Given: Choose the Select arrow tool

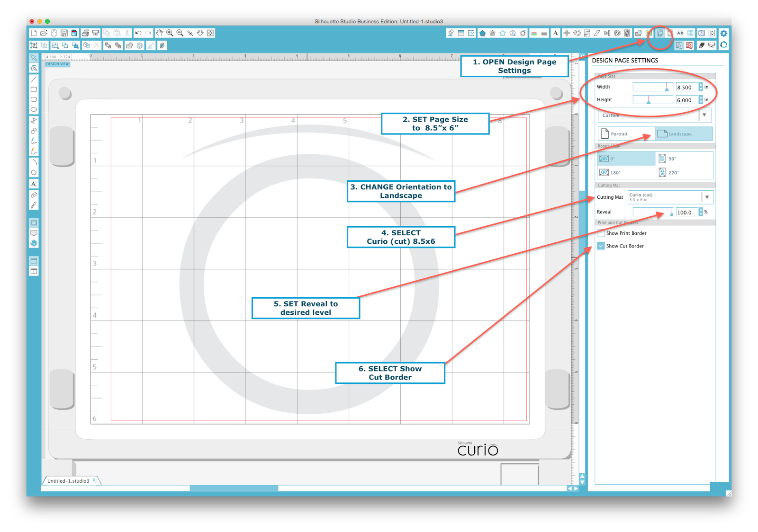Looking at the screenshot, I should [x=34, y=58].
